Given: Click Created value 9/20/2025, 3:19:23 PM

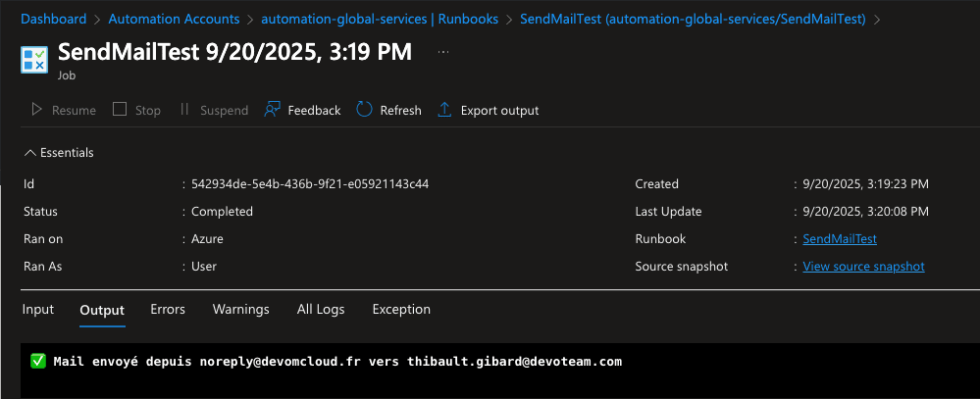Looking at the screenshot, I should 865,184.
